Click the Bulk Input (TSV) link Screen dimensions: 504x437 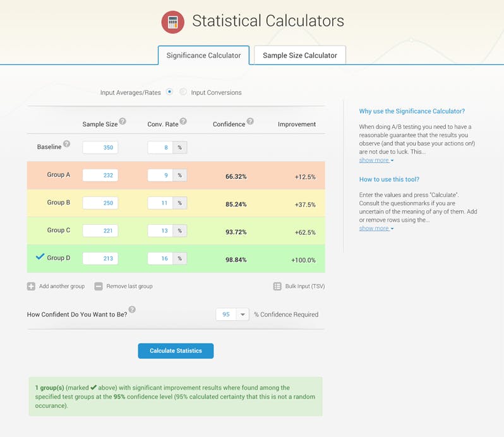[304, 286]
